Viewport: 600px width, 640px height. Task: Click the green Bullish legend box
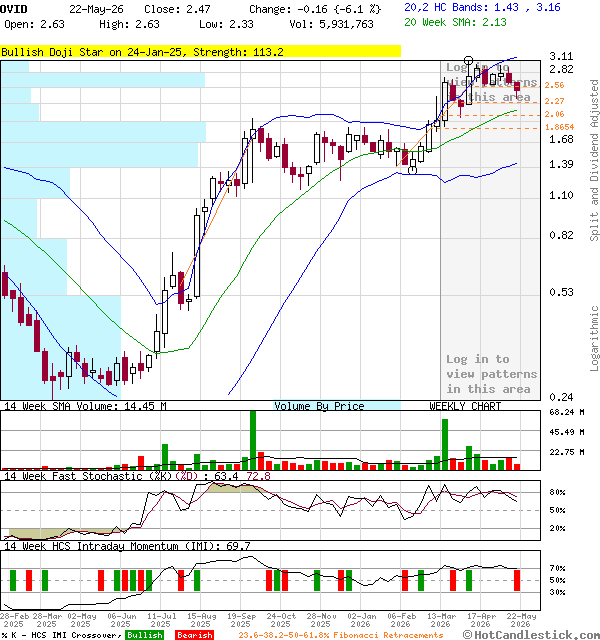point(145,635)
